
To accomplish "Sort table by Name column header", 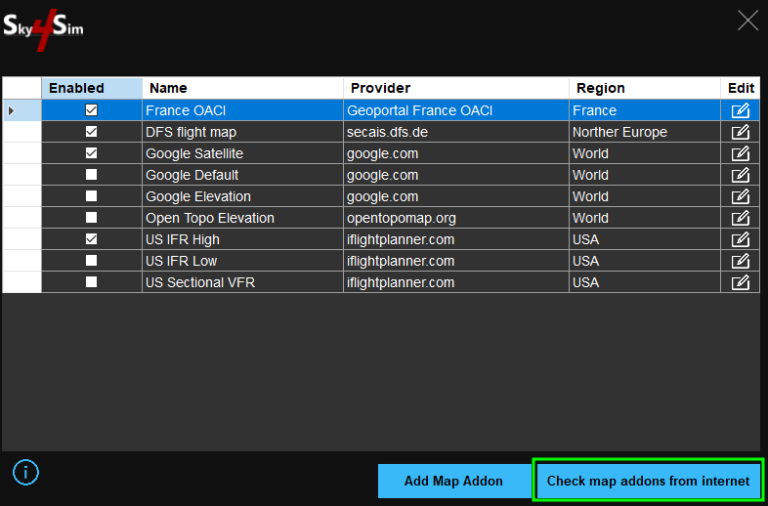I will point(243,88).
